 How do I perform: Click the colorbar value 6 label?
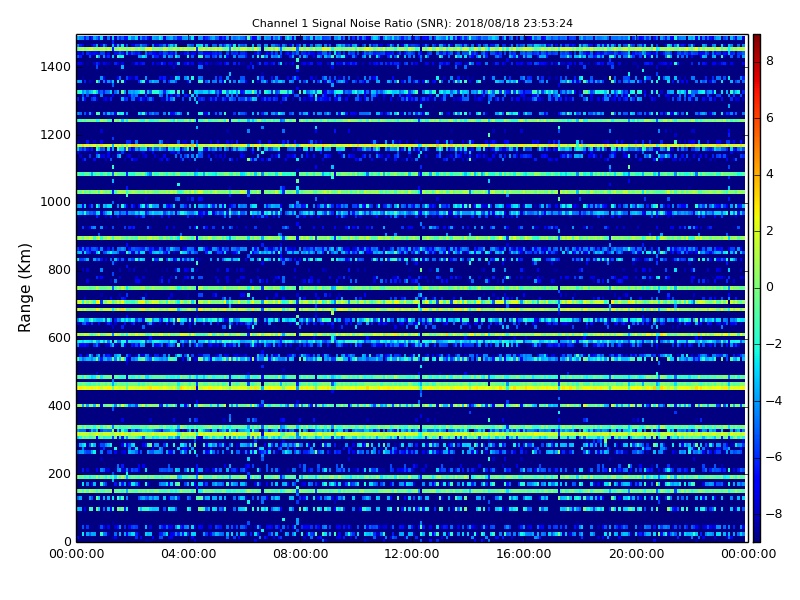pos(770,118)
